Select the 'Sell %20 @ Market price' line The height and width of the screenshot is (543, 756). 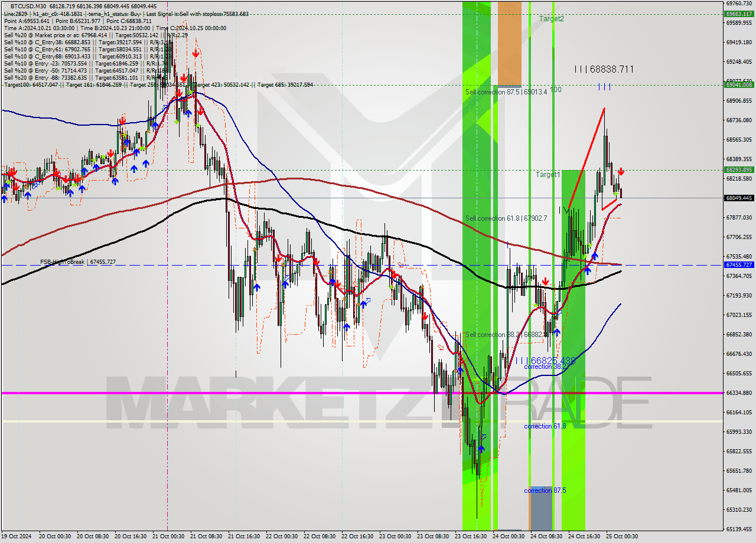pos(96,35)
